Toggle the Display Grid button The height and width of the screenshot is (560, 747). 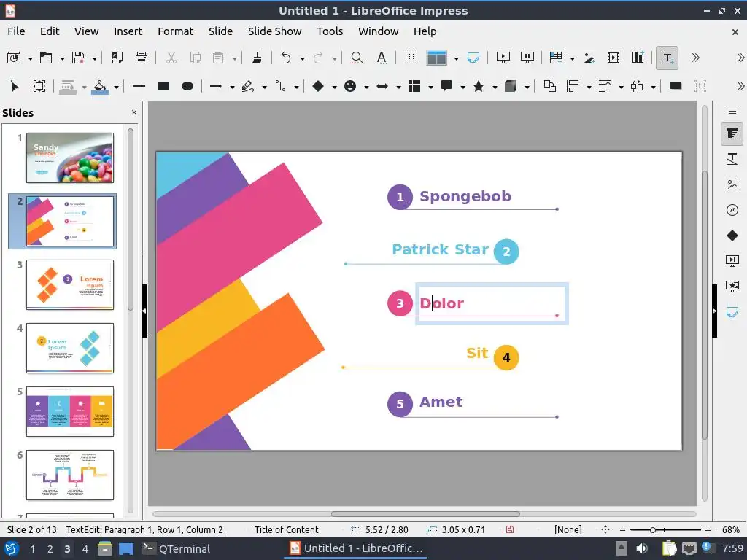pos(411,58)
